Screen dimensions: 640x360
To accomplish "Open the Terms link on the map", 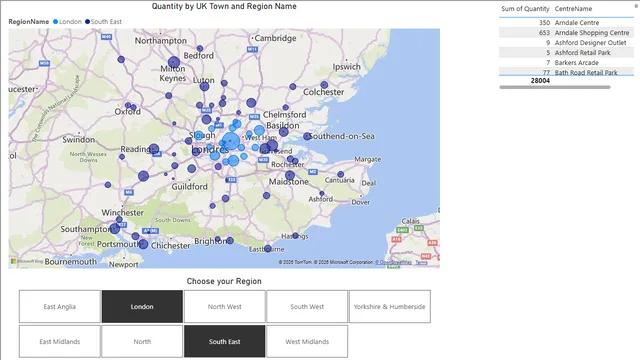I will pyautogui.click(x=421, y=262).
